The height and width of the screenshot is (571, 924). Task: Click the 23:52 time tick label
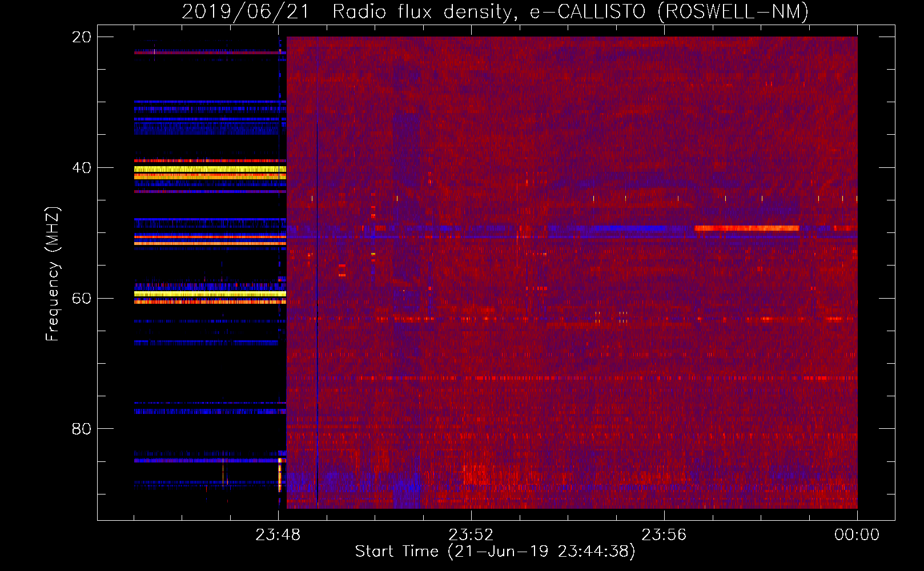(471, 535)
